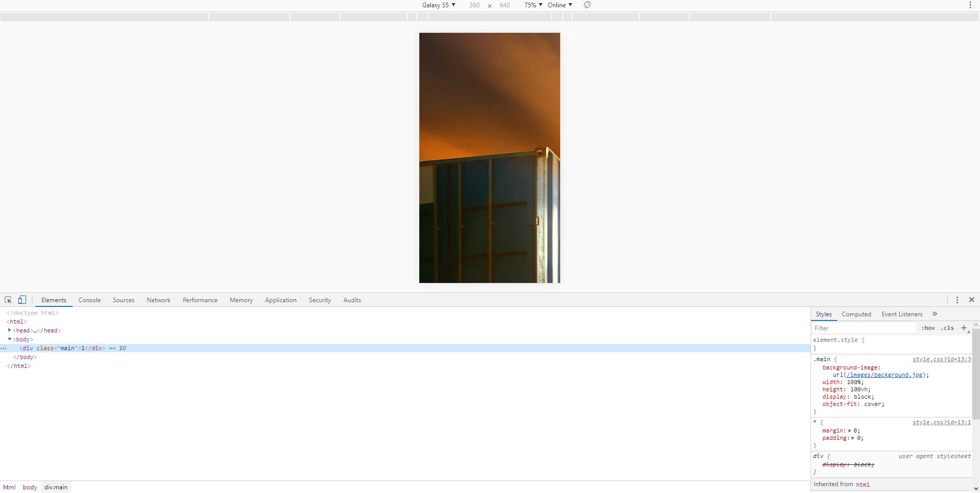
Task: Toggle the device toolbar icon
Action: tap(22, 300)
